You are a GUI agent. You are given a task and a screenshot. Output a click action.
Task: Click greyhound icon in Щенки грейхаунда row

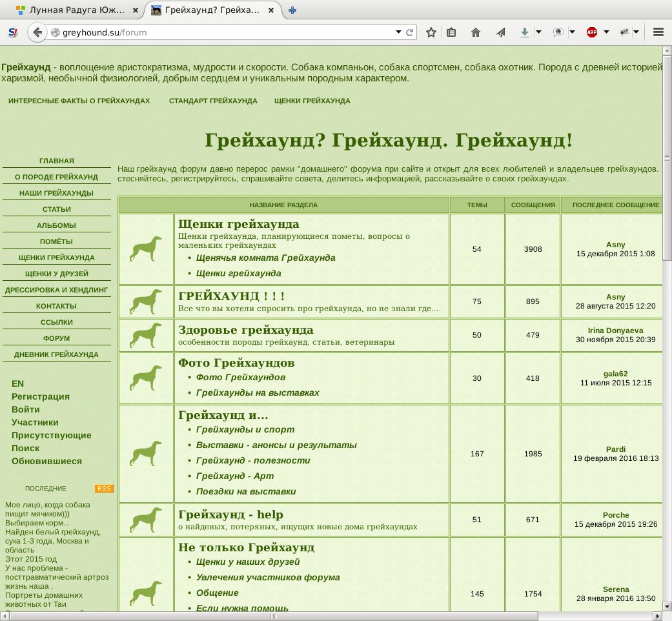pyautogui.click(x=146, y=249)
